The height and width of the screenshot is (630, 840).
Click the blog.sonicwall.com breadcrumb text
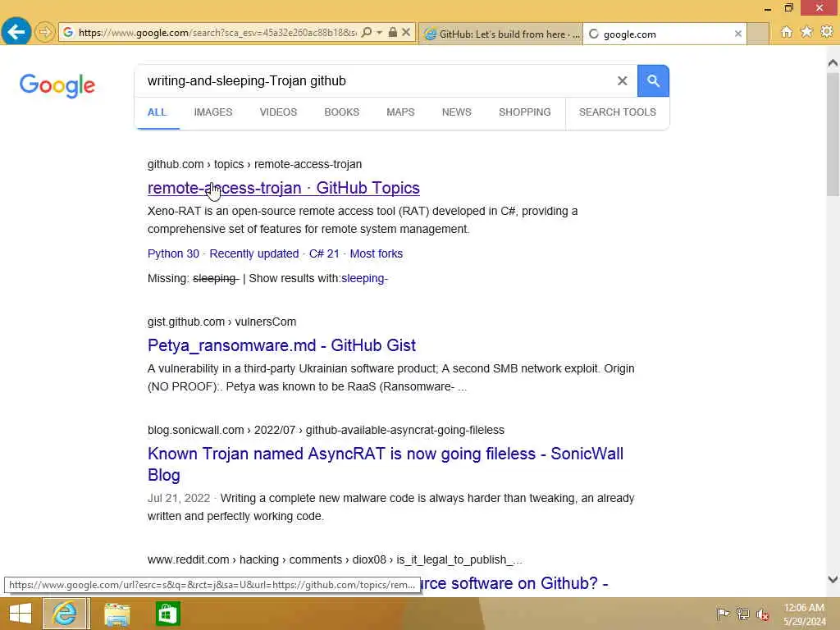(x=326, y=430)
